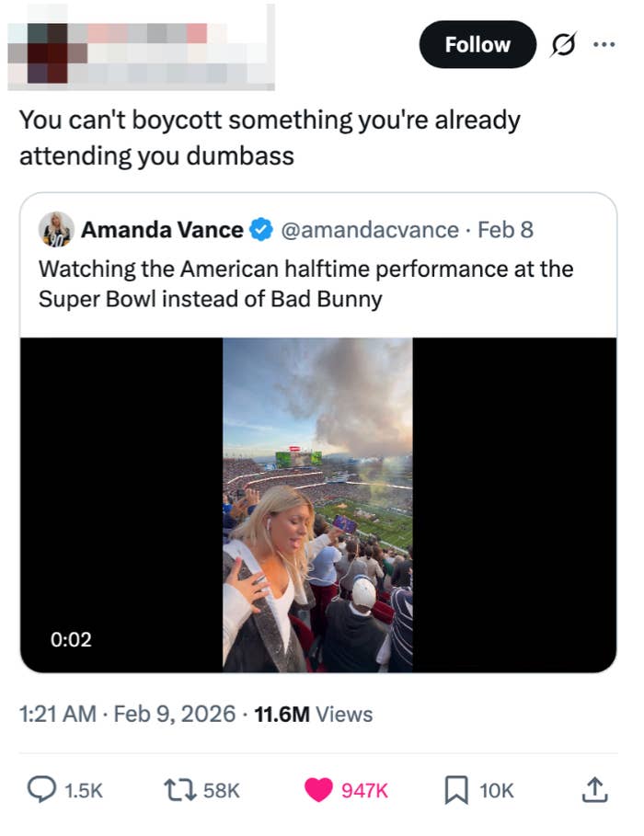This screenshot has width=644, height=836.
Task: View the 11.6M Views analytics
Action: click(314, 714)
